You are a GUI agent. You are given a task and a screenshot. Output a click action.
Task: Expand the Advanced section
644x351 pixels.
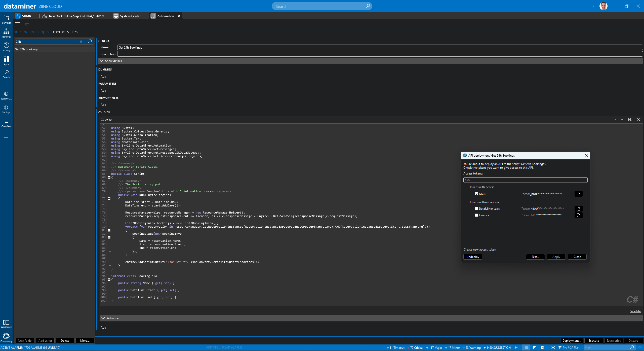pos(371,318)
